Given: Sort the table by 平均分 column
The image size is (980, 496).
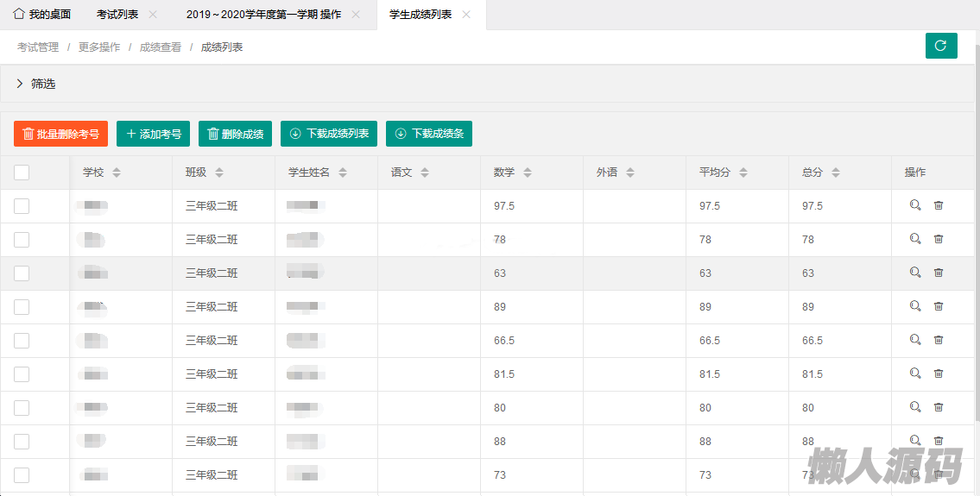Looking at the screenshot, I should (x=743, y=173).
